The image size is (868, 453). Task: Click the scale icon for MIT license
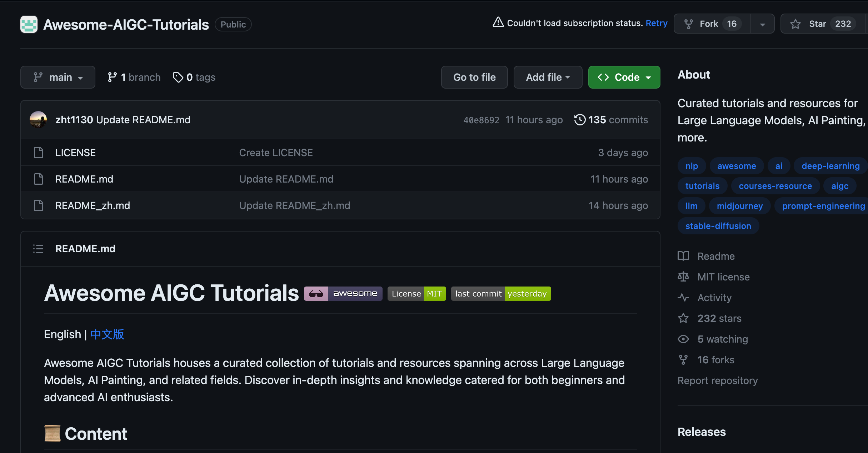pyautogui.click(x=684, y=277)
